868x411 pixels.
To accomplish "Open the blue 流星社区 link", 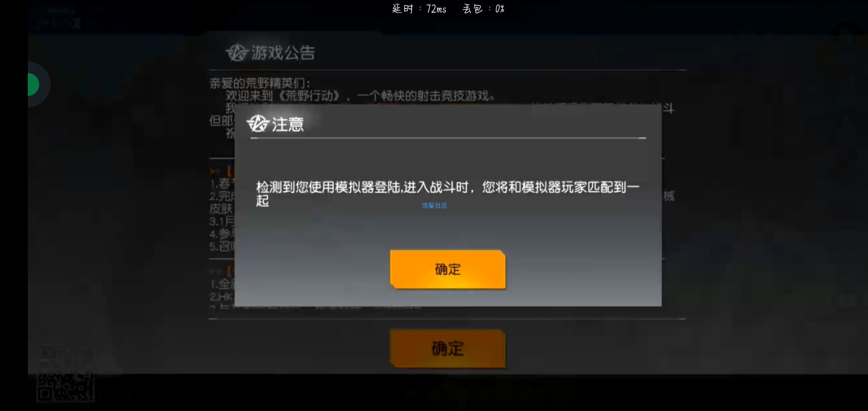I will pos(434,205).
